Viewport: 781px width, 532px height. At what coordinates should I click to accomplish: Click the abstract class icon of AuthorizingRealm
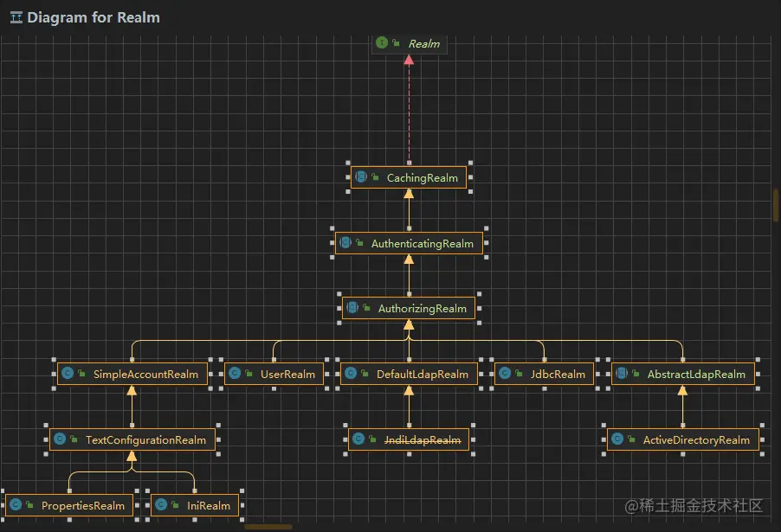(x=352, y=308)
